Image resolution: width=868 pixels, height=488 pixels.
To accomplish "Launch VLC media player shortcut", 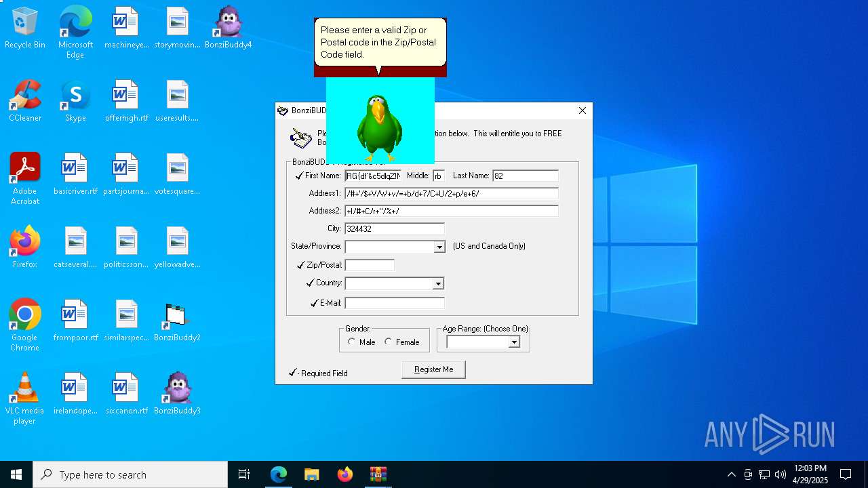I will (25, 399).
